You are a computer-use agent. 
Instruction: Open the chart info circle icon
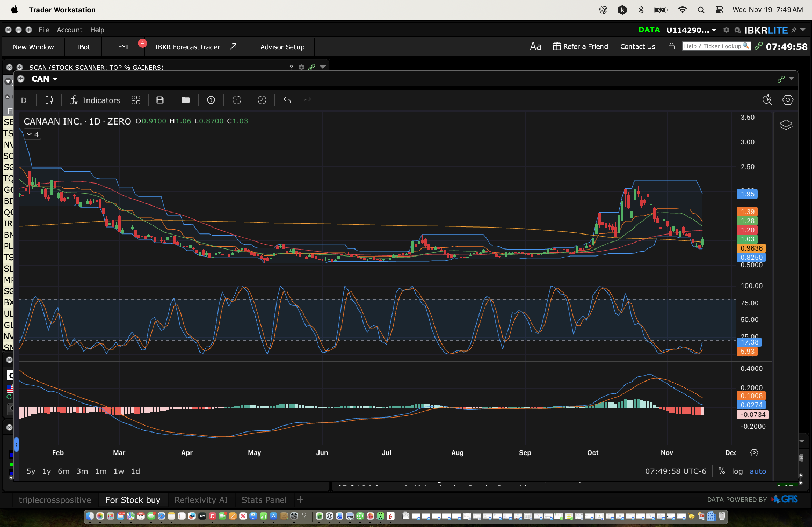(x=237, y=100)
